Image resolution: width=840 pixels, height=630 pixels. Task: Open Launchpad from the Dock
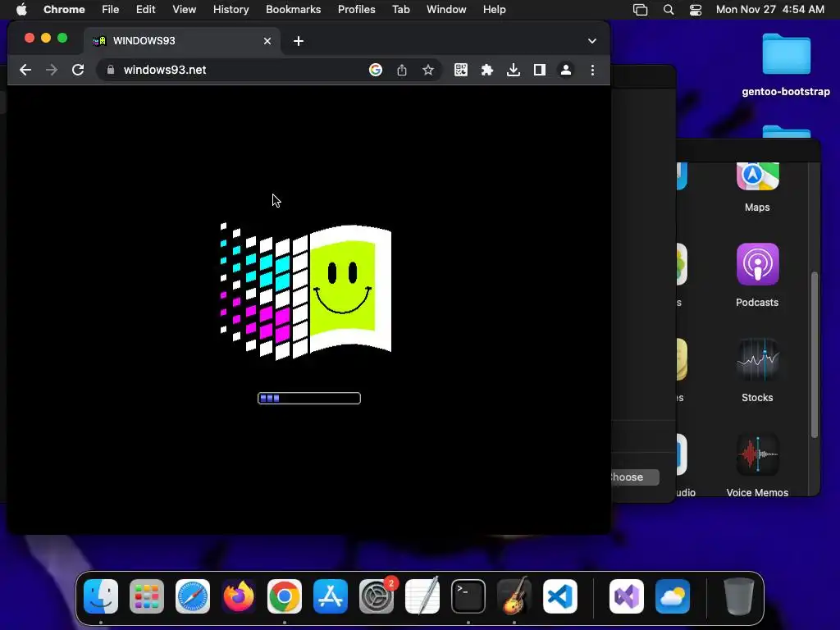coord(147,596)
